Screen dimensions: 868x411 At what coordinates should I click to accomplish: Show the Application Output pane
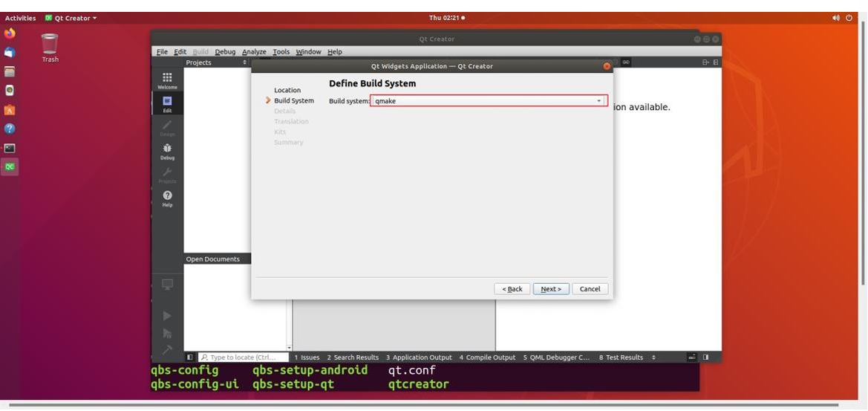419,357
